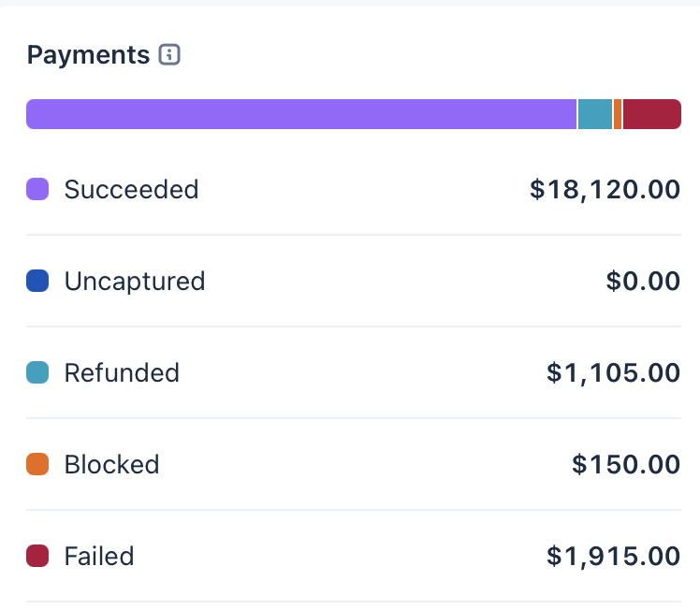This screenshot has width=700, height=610.
Task: Click the $18,120.00 Succeeded amount
Action: tap(605, 189)
